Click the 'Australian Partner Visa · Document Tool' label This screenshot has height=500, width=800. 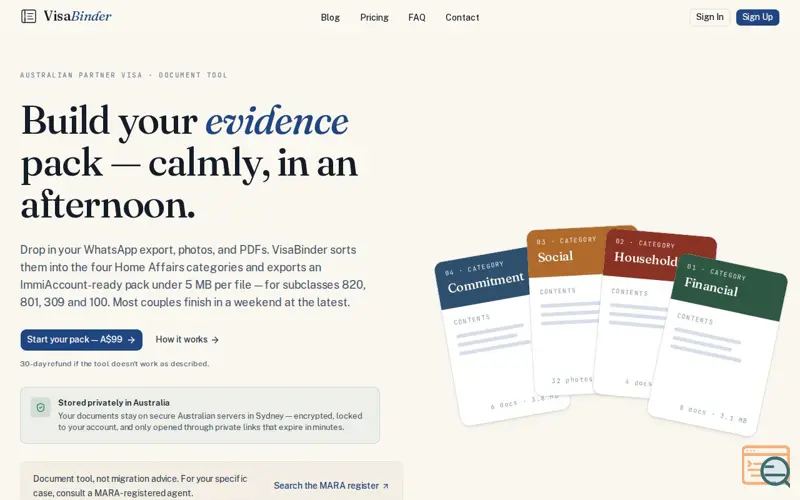click(x=124, y=75)
